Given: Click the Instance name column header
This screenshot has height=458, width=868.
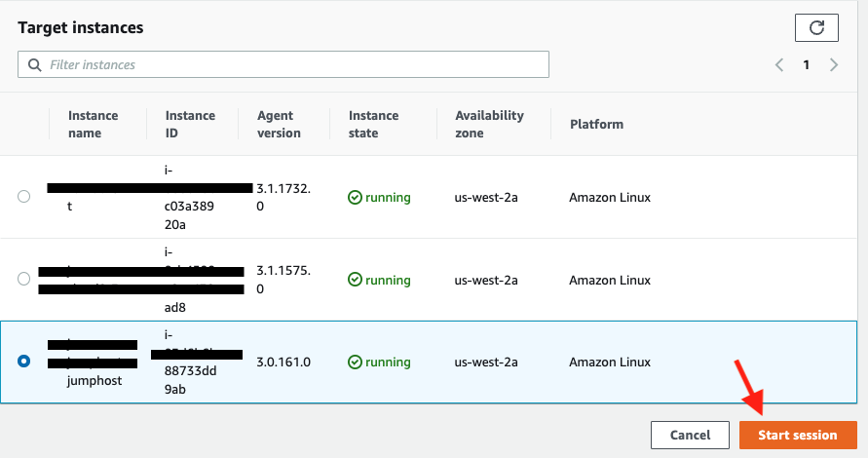Looking at the screenshot, I should coord(93,124).
